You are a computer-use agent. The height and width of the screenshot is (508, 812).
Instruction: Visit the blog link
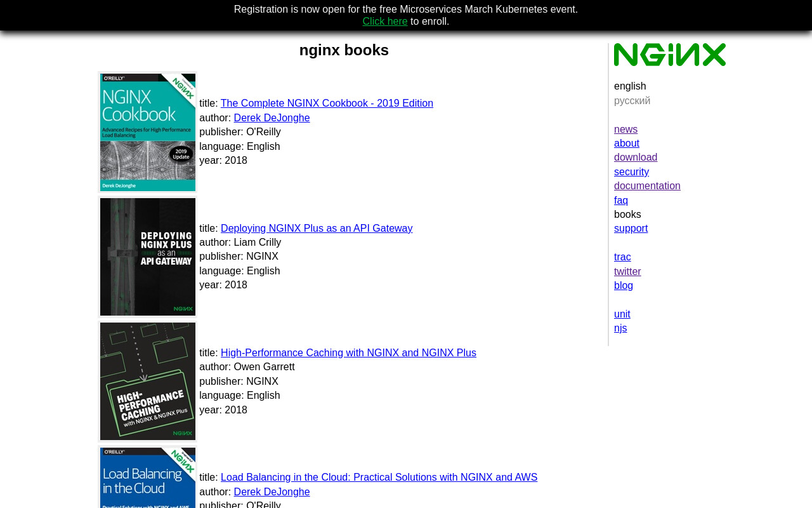click(624, 286)
